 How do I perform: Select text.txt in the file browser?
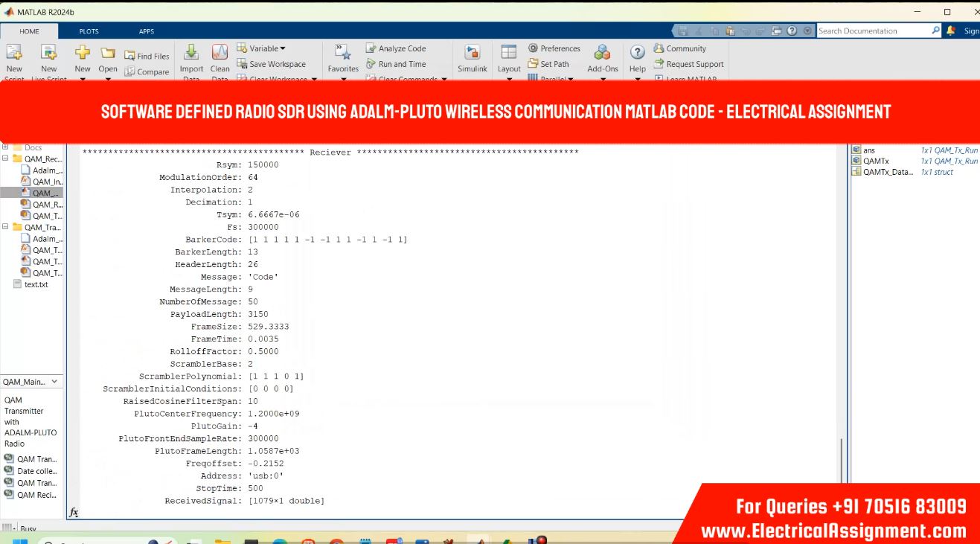36,284
